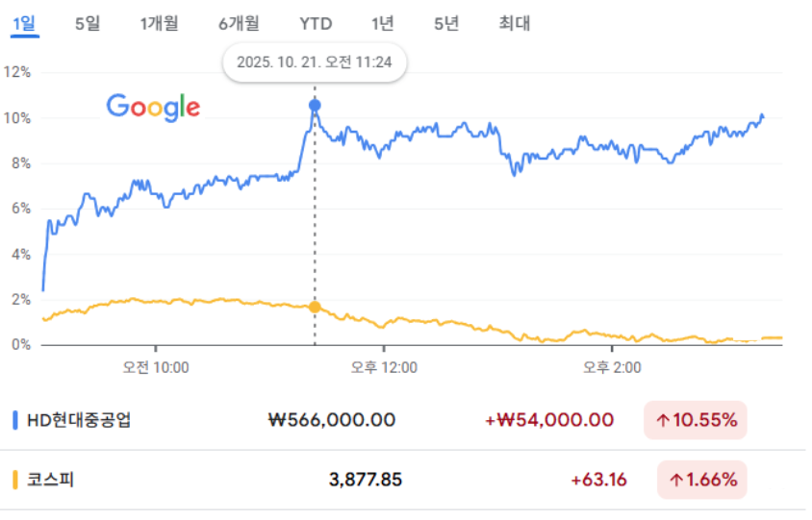Open the 1개월 chart range
This screenshot has width=812, height=520.
(160, 24)
